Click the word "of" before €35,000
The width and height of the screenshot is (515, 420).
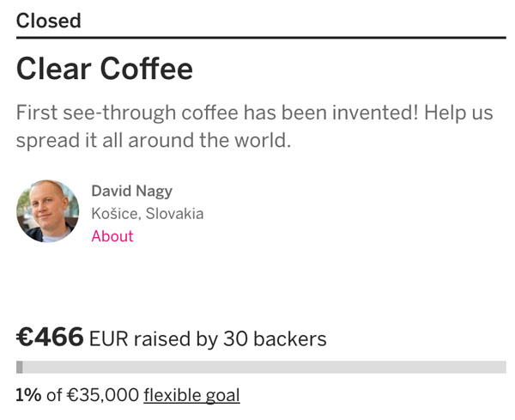point(54,395)
